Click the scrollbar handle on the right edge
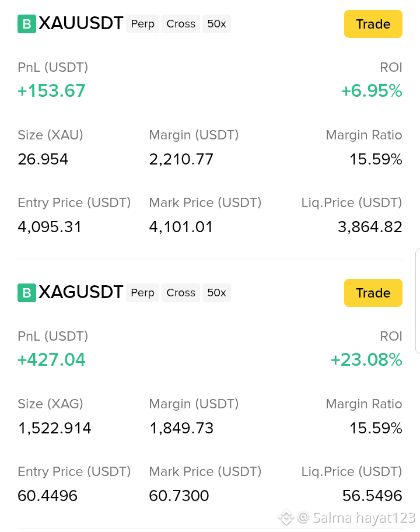 418,301
